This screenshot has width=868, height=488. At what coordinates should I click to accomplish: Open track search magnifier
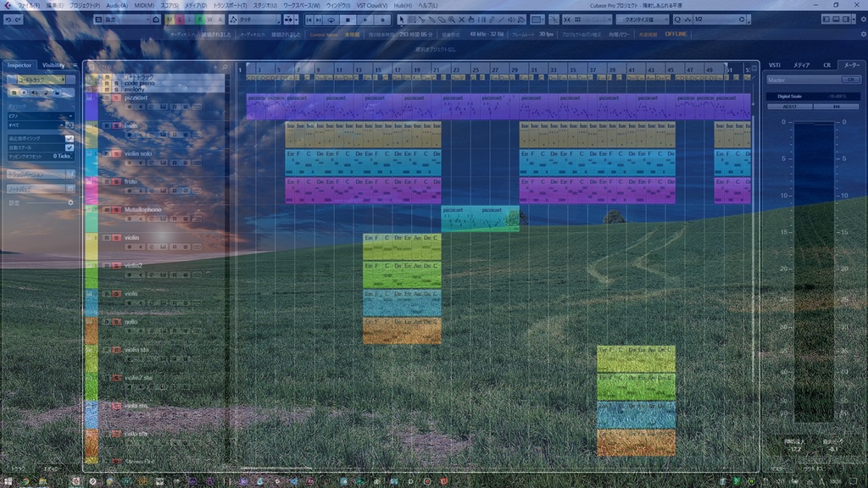pos(225,67)
